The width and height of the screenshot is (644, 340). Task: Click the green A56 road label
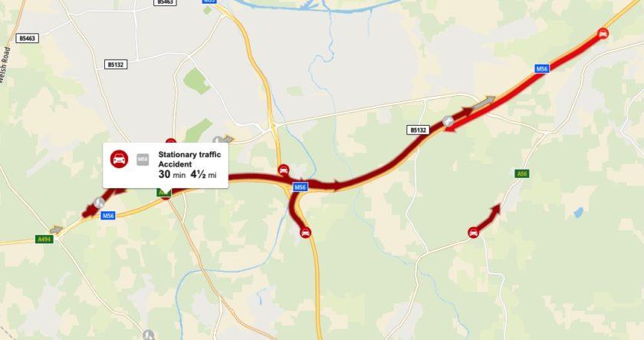click(x=521, y=173)
